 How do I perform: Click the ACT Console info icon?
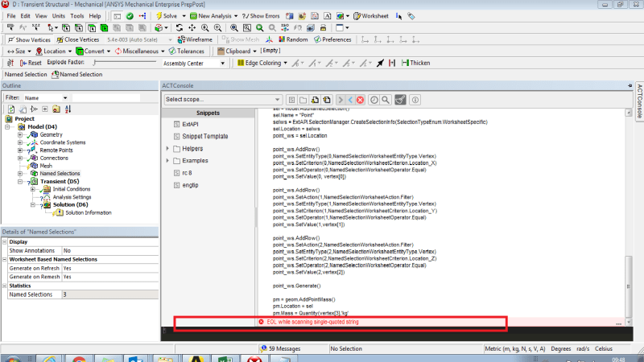tap(415, 100)
